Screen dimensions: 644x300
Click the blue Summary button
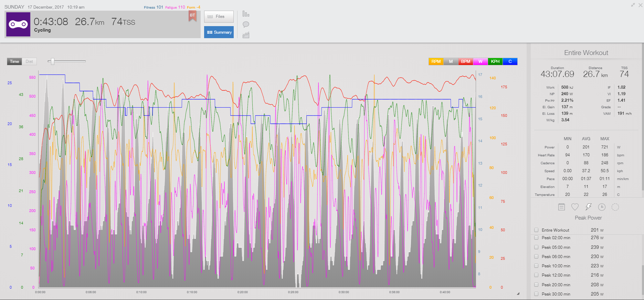[219, 32]
